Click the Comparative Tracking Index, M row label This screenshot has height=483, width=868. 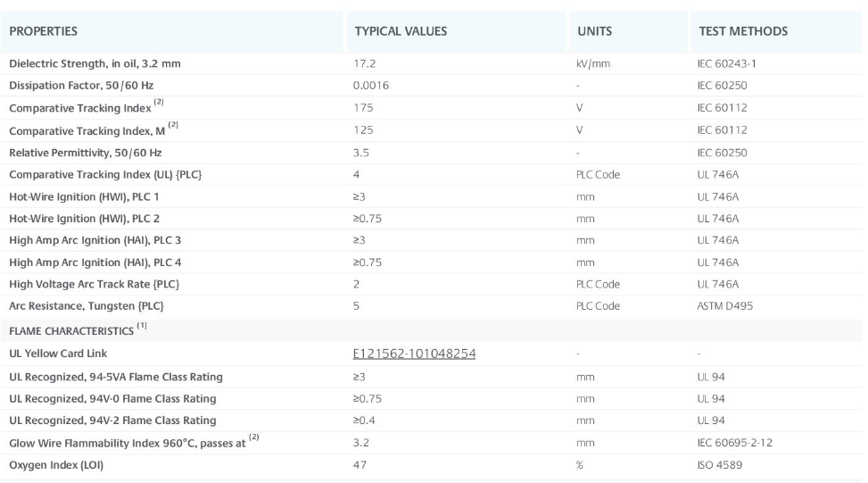pos(94,130)
